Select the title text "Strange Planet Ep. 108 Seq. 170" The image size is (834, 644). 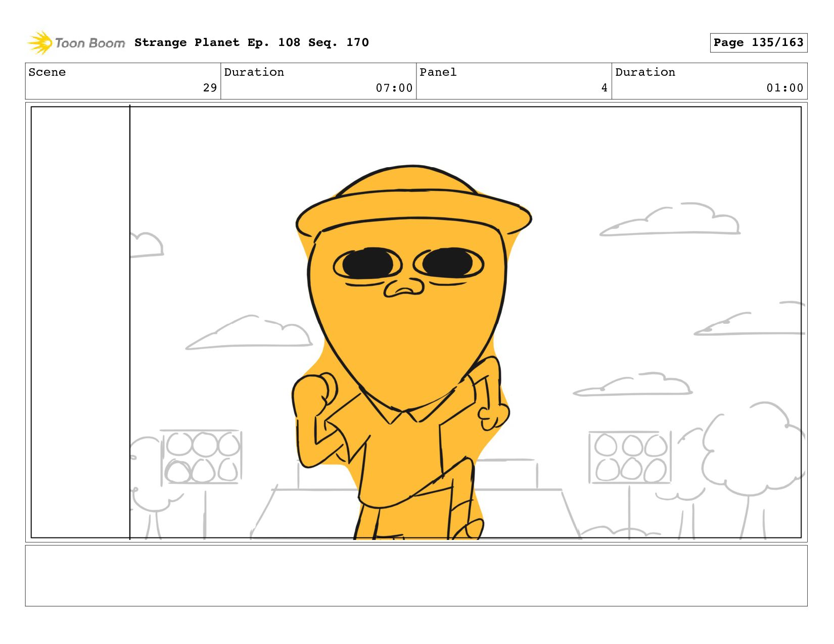252,43
